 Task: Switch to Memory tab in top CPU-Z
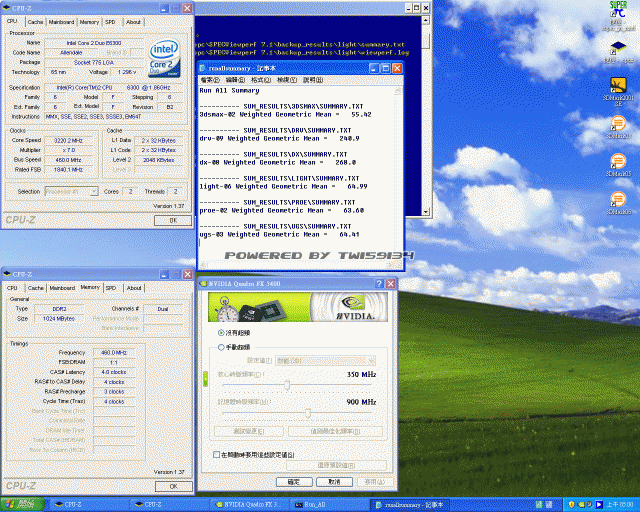click(x=89, y=22)
